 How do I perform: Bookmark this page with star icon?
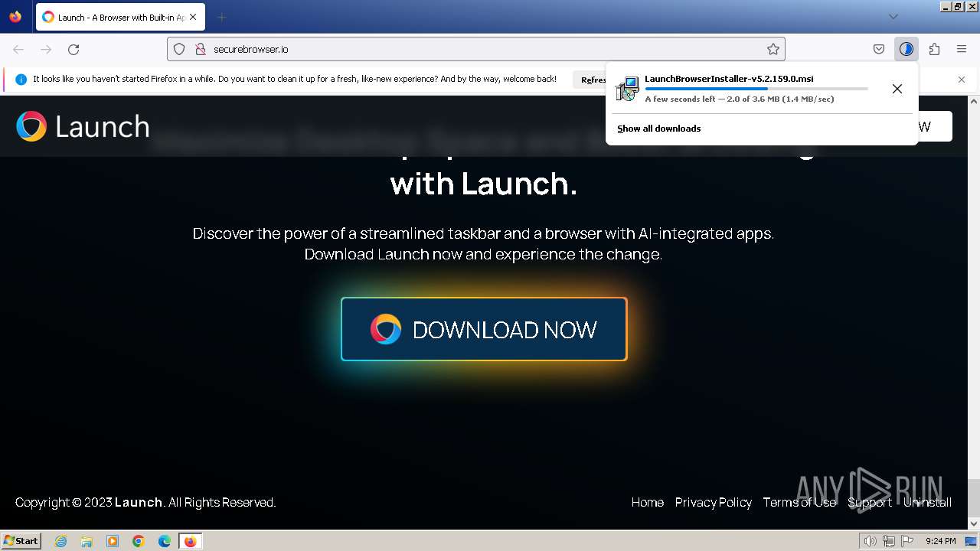point(773,49)
